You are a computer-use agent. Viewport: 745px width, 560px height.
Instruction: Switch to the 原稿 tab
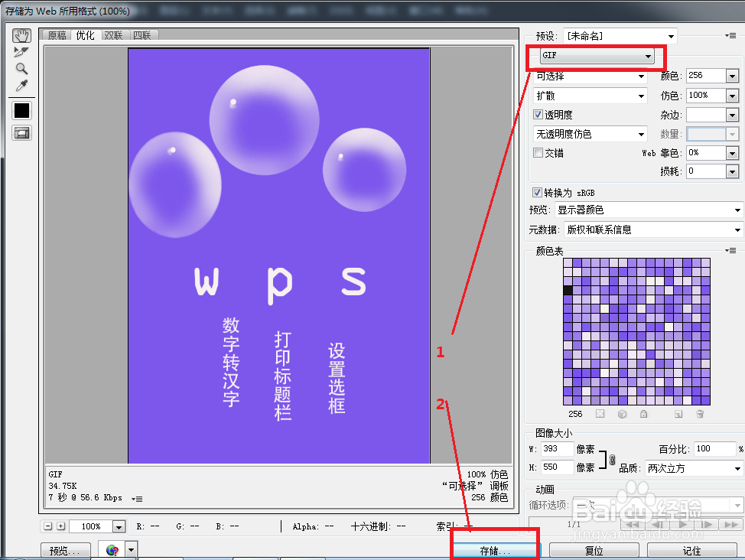point(57,35)
